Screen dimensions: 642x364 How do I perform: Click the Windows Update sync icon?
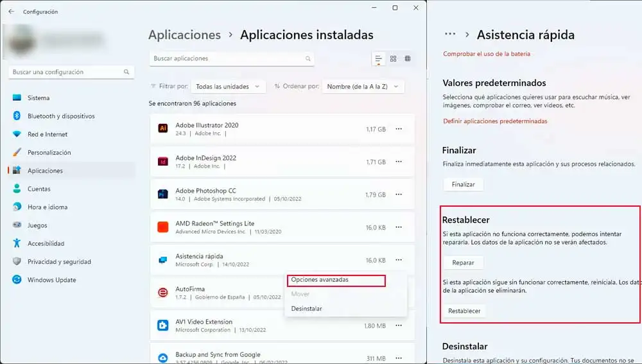pos(17,280)
